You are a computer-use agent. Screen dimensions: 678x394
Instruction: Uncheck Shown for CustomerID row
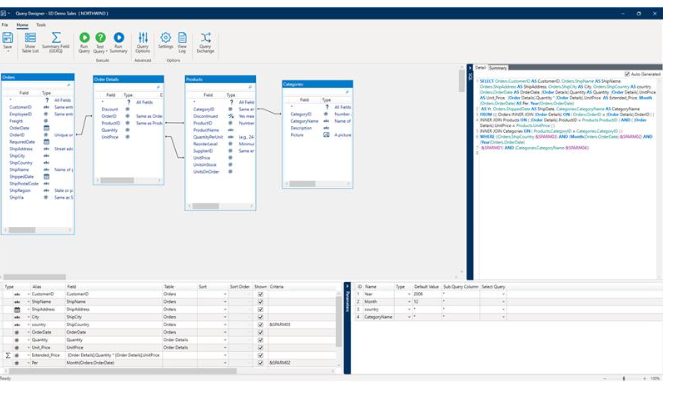[x=260, y=294]
